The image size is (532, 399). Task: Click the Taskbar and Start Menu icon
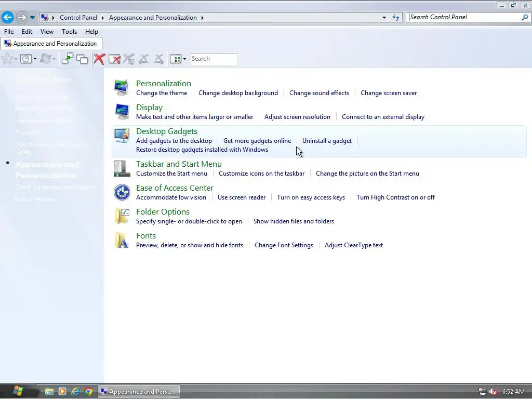click(x=122, y=168)
